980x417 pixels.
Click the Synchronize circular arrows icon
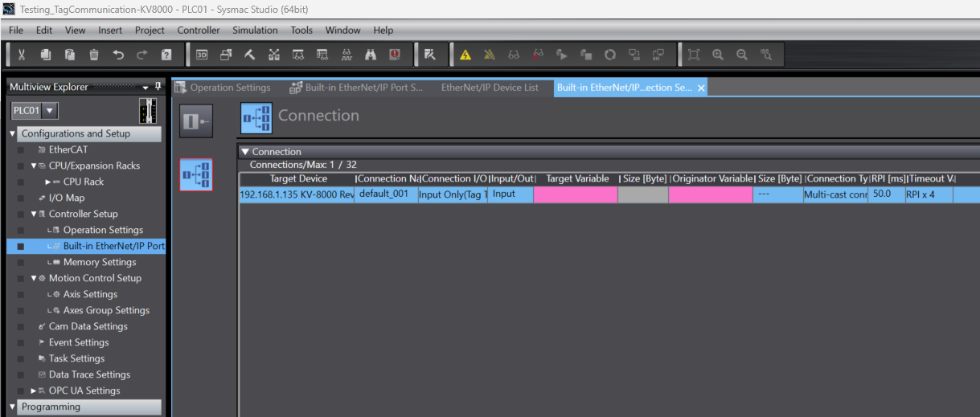610,55
